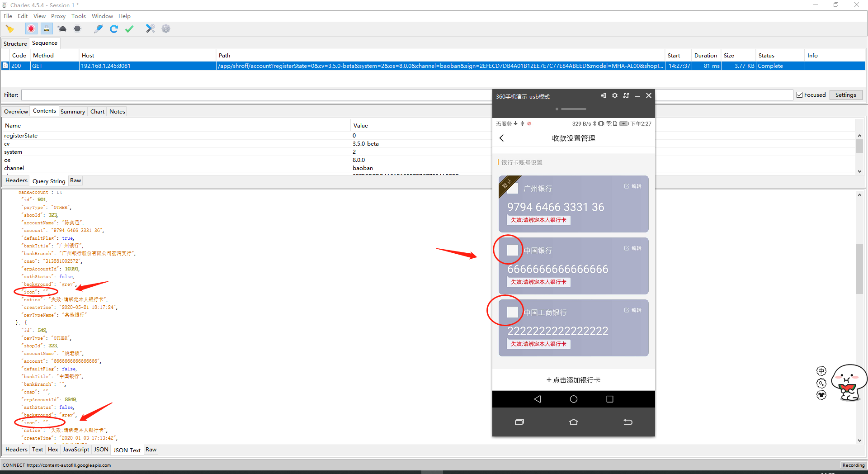Viewport: 868px width, 474px height.
Task: Tap the Android back triangle button
Action: point(538,399)
